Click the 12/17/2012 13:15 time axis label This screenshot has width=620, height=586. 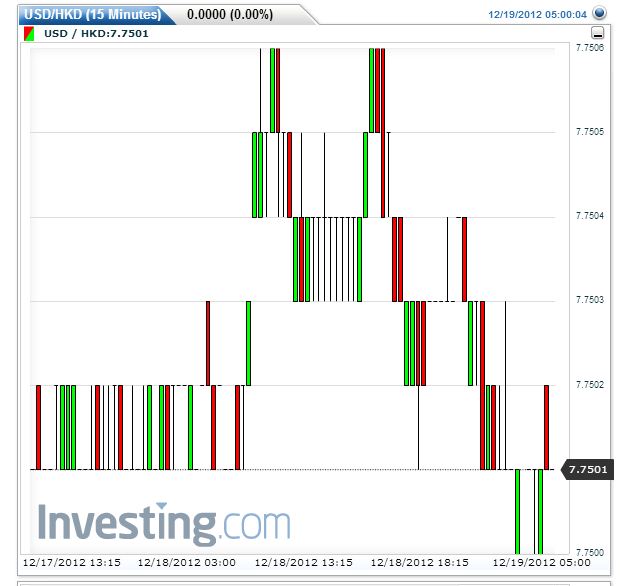click(x=72, y=563)
